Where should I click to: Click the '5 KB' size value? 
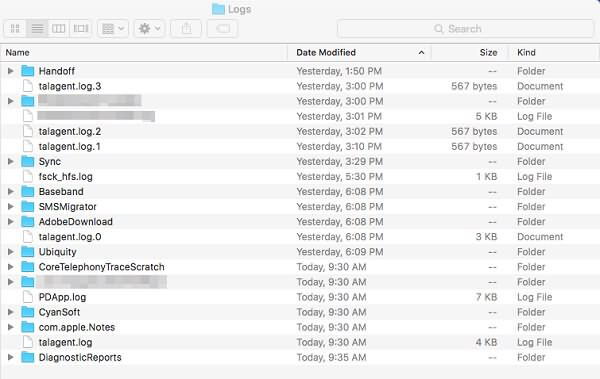point(486,116)
